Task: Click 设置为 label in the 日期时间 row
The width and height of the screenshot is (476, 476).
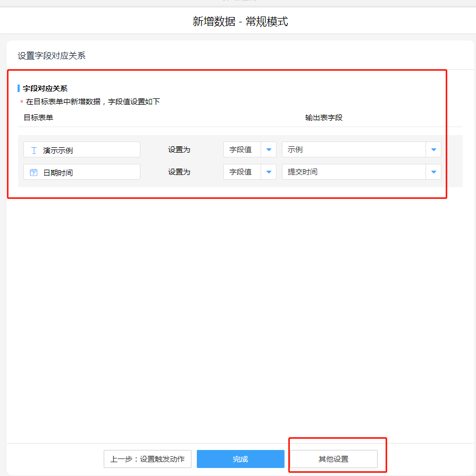Action: point(179,172)
